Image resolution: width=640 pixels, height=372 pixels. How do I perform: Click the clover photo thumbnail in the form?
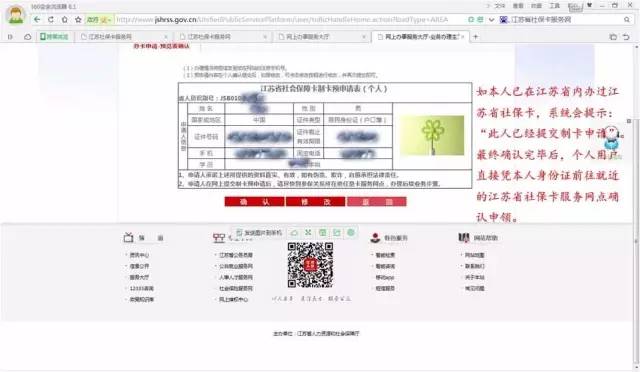click(432, 136)
